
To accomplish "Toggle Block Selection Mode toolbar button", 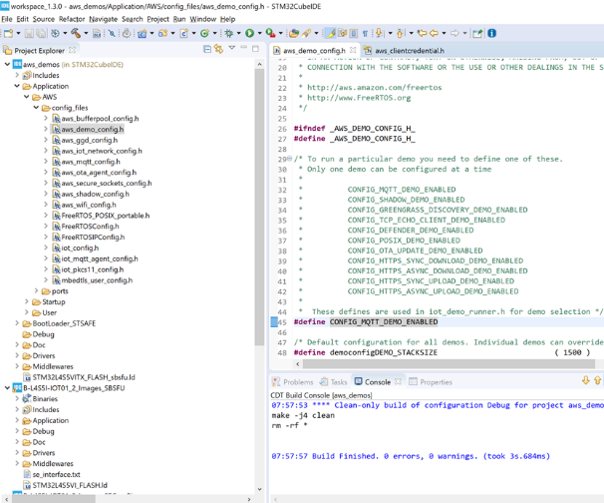I will pos(353,34).
